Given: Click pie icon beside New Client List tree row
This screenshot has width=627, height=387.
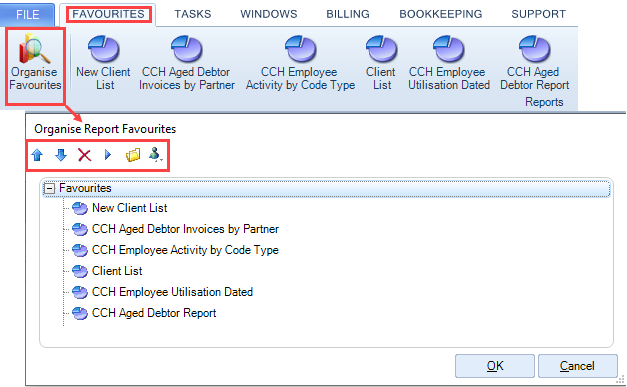Looking at the screenshot, I should (x=80, y=208).
